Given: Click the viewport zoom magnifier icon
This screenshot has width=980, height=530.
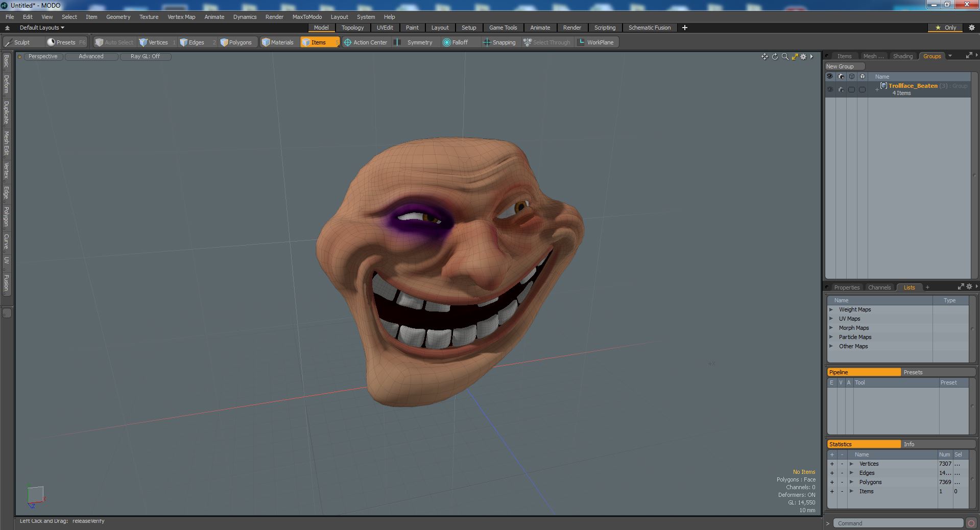Looking at the screenshot, I should [x=785, y=57].
